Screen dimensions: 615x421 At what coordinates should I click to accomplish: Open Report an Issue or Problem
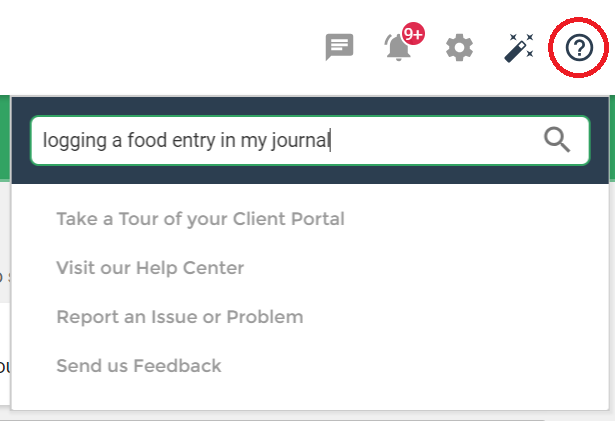tap(180, 317)
